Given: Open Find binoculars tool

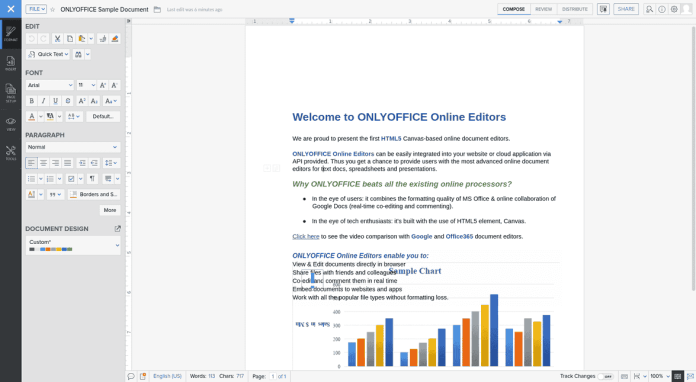Looking at the screenshot, I should tap(78, 54).
